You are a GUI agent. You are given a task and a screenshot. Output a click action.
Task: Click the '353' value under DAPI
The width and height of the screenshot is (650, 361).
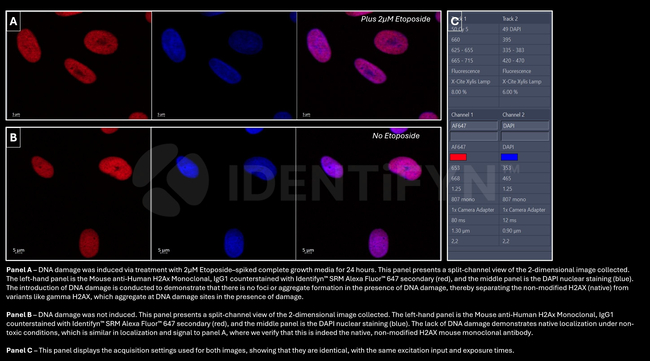(x=507, y=168)
